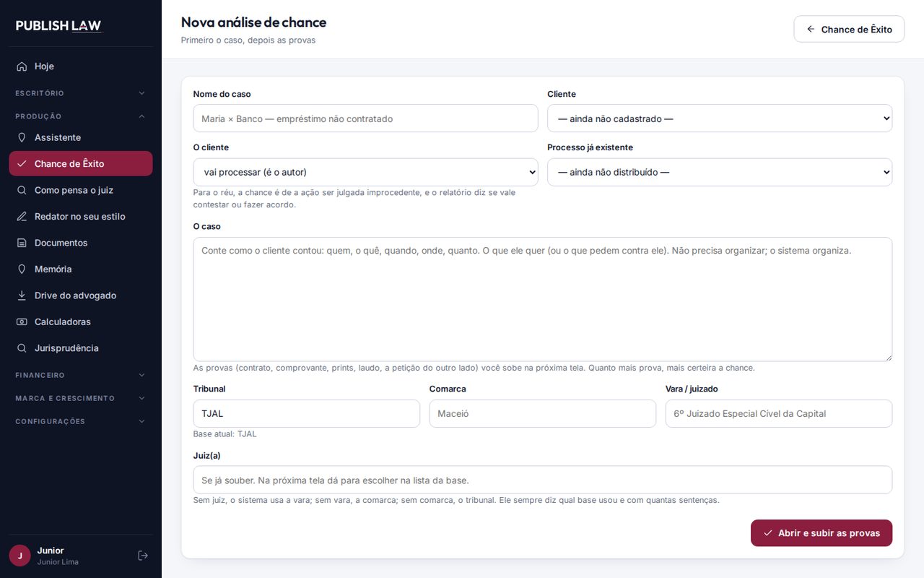The width and height of the screenshot is (924, 578).
Task: Expand the Financeiro sidebar section
Action: [x=81, y=375]
